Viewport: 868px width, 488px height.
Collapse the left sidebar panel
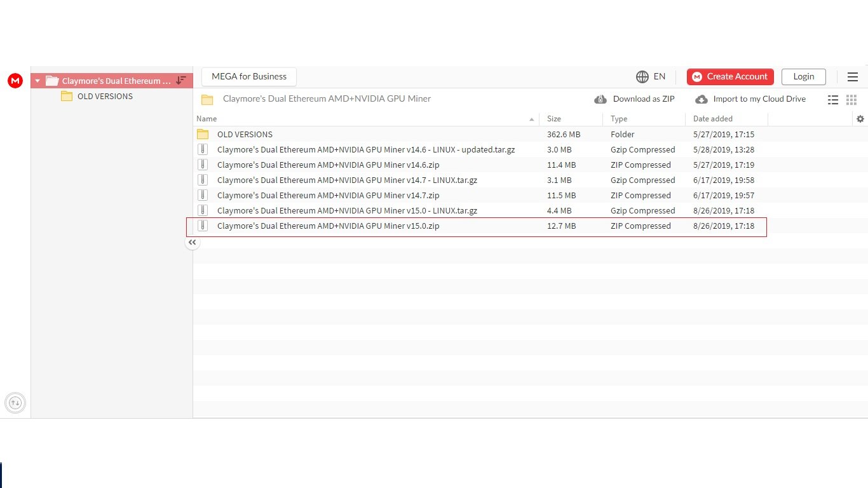tap(193, 242)
